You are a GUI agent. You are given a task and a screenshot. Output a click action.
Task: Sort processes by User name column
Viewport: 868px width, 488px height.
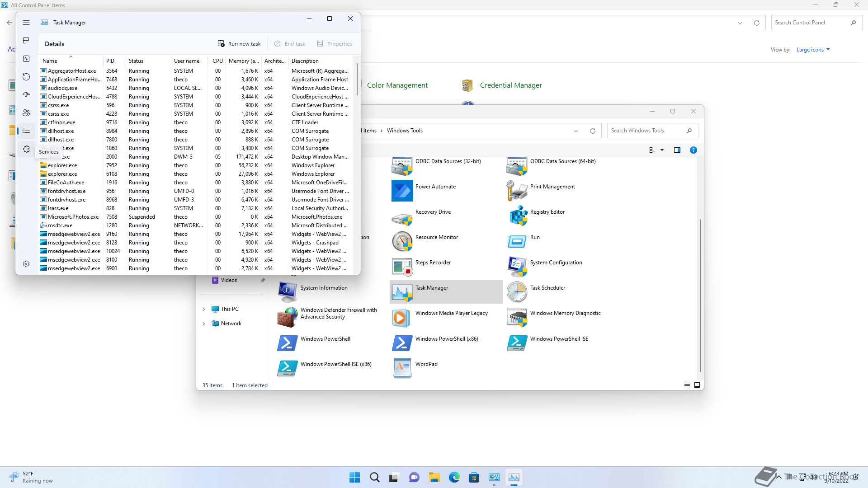(x=189, y=61)
